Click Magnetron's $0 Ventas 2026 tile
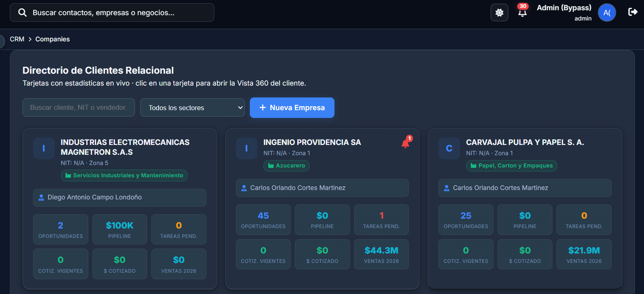This screenshot has height=294, width=644. point(179,264)
